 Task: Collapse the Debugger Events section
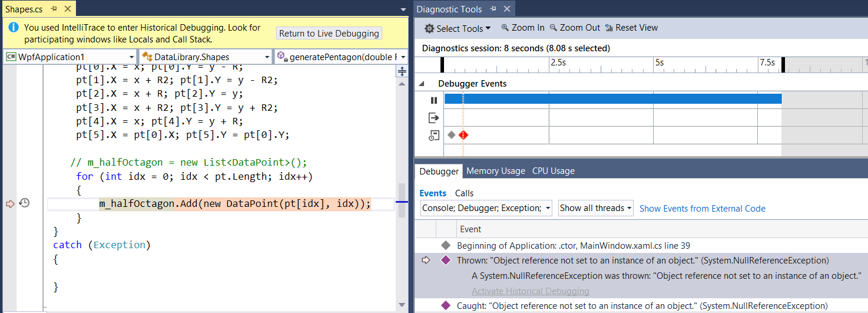[421, 84]
